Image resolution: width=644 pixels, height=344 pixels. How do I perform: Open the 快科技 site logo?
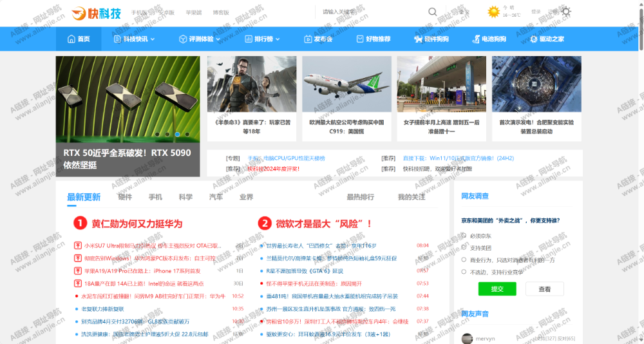(97, 13)
